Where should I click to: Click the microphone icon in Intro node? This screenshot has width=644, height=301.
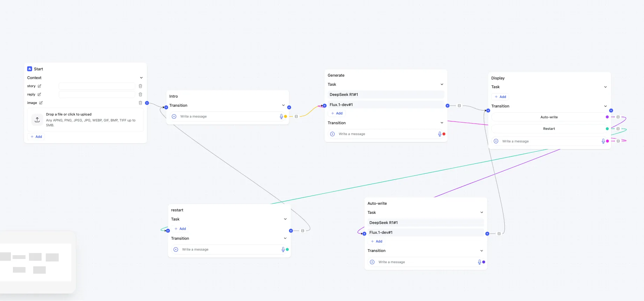coord(281,117)
